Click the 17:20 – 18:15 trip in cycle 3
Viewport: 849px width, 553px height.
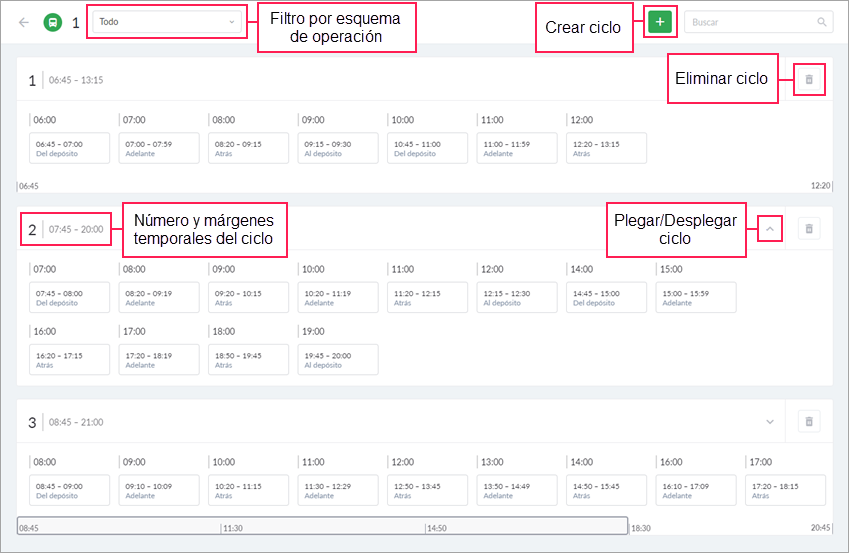[x=785, y=490]
